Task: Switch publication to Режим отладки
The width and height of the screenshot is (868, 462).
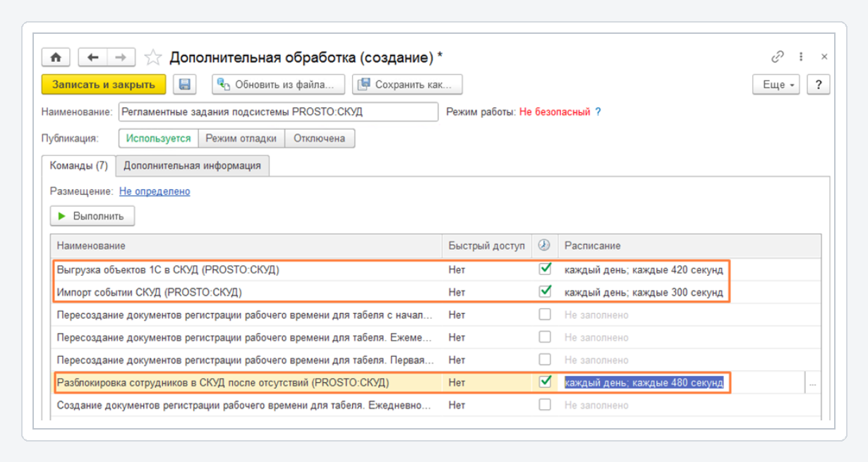Action: point(241,138)
